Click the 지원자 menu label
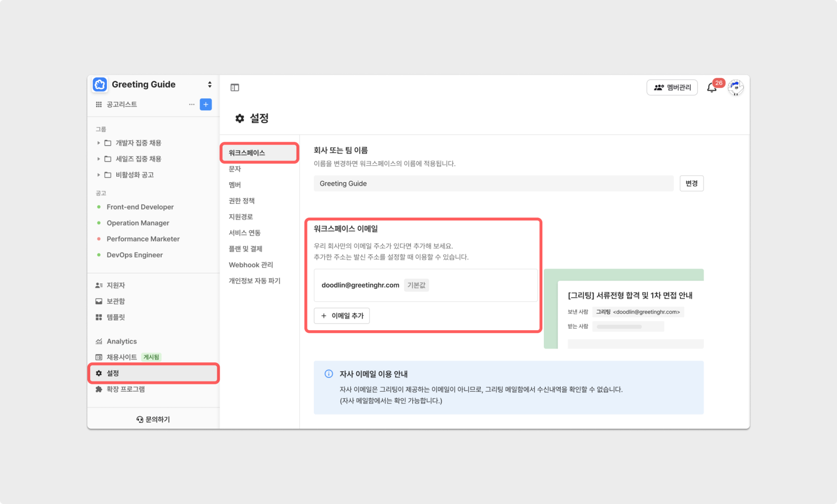Screen dimensions: 837x504 tap(116, 285)
